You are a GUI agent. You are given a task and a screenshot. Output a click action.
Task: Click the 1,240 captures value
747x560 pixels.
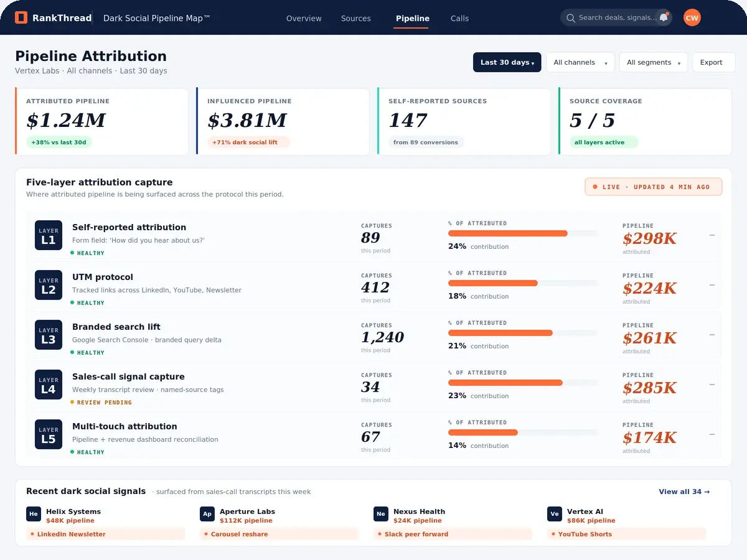[x=382, y=337]
